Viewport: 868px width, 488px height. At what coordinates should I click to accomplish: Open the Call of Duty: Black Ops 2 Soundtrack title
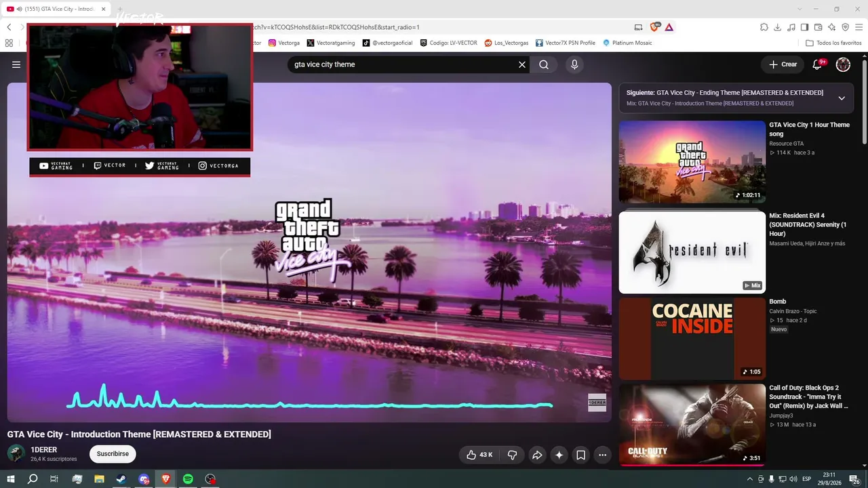coord(808,396)
